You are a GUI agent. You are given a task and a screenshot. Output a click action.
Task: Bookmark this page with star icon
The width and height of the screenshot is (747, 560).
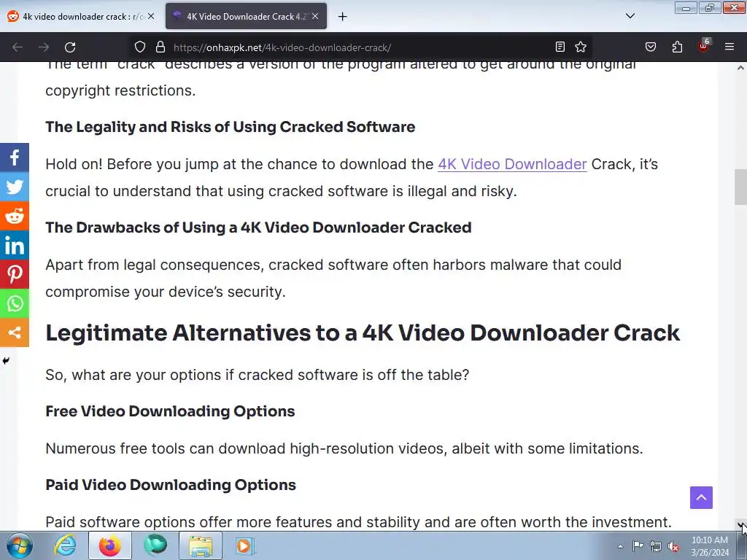[580, 47]
